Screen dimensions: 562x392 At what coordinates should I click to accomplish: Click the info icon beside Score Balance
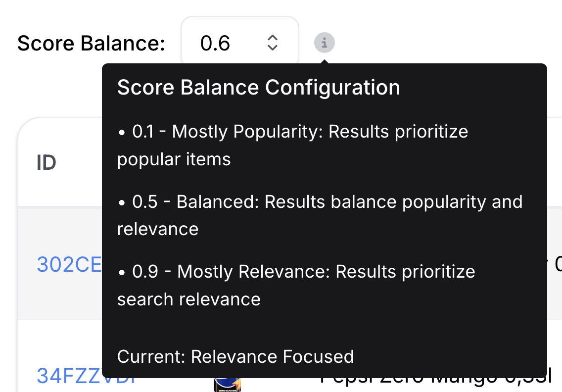click(x=325, y=43)
